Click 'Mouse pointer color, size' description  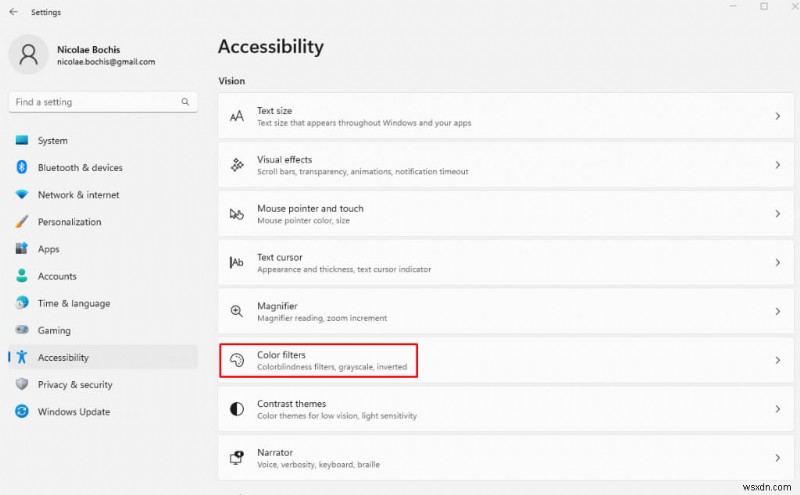pyautogui.click(x=304, y=220)
